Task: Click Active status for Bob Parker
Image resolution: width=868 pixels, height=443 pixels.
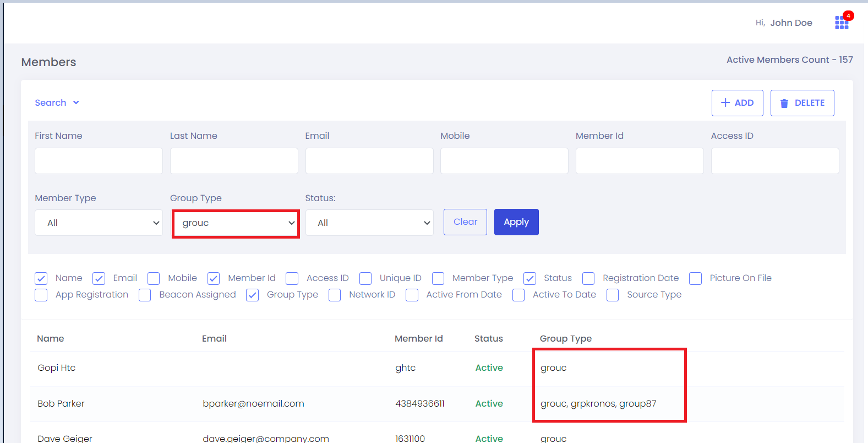Action: (x=489, y=403)
